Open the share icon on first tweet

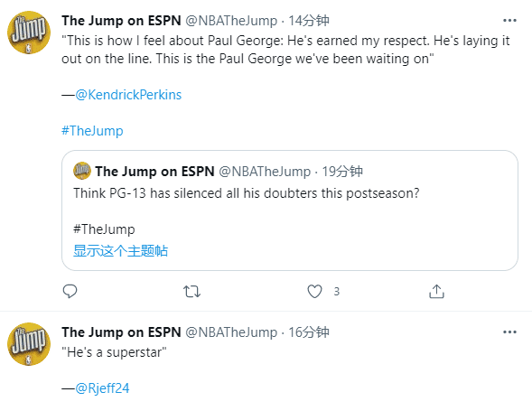click(436, 291)
